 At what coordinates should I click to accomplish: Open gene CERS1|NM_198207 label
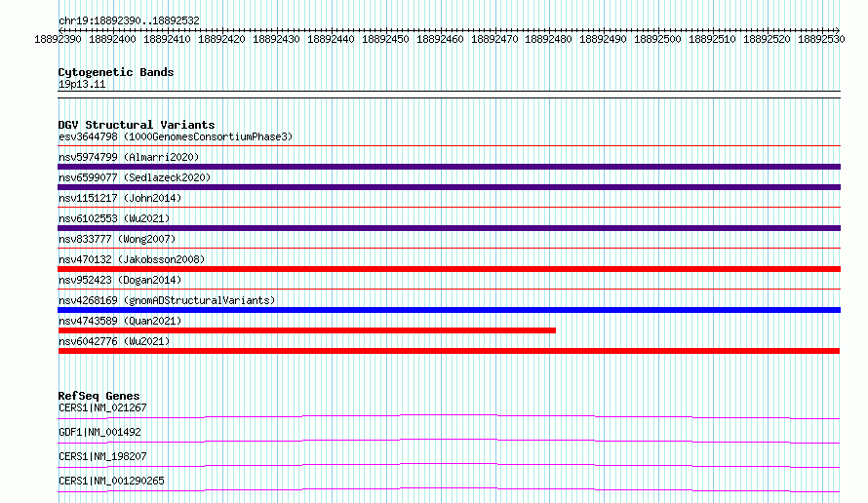pyautogui.click(x=102, y=456)
